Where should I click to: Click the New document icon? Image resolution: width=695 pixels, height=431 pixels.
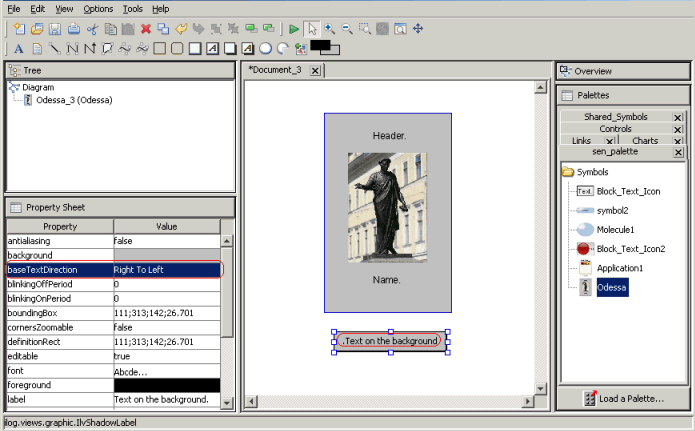click(x=19, y=29)
